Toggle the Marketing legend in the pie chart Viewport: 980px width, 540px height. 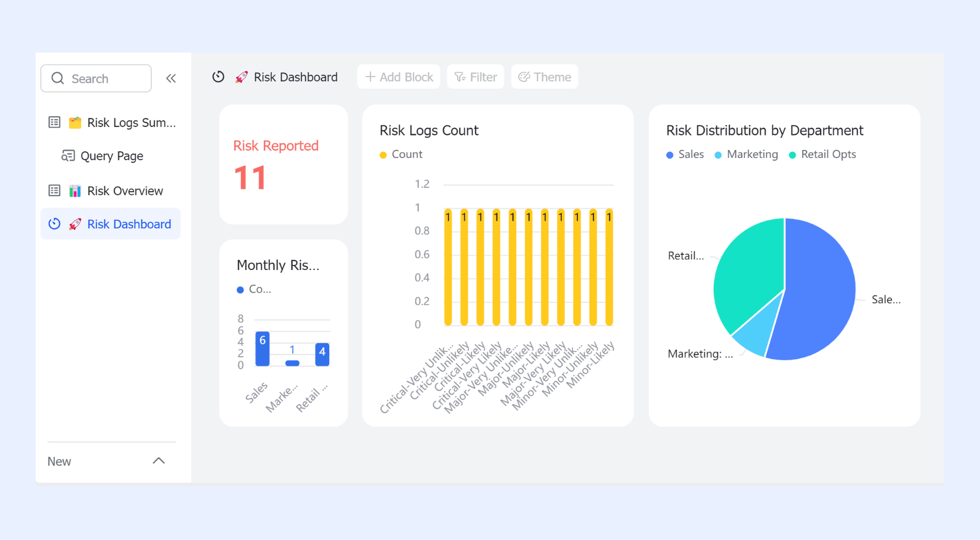(746, 155)
